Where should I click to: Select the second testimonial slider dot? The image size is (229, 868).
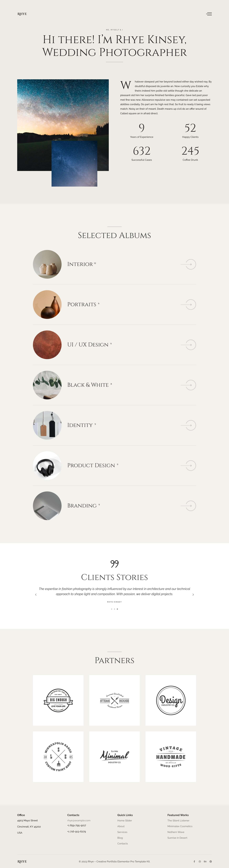pyautogui.click(x=114, y=609)
